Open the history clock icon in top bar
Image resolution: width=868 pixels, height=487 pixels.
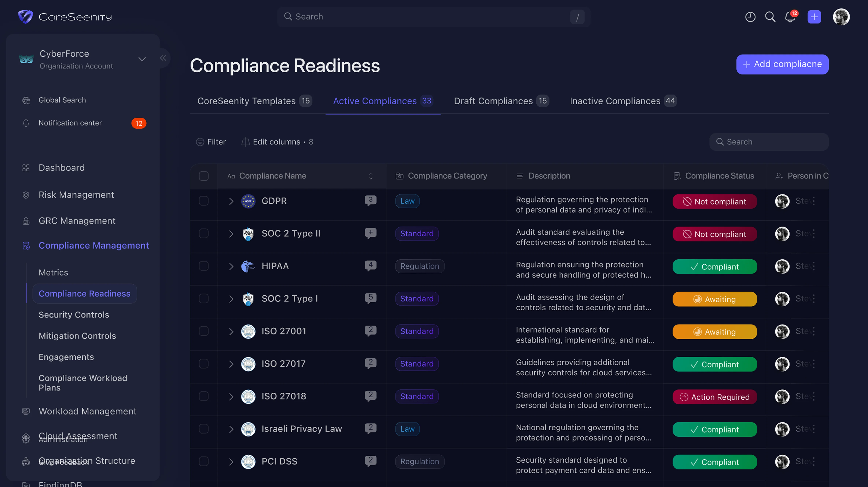750,17
